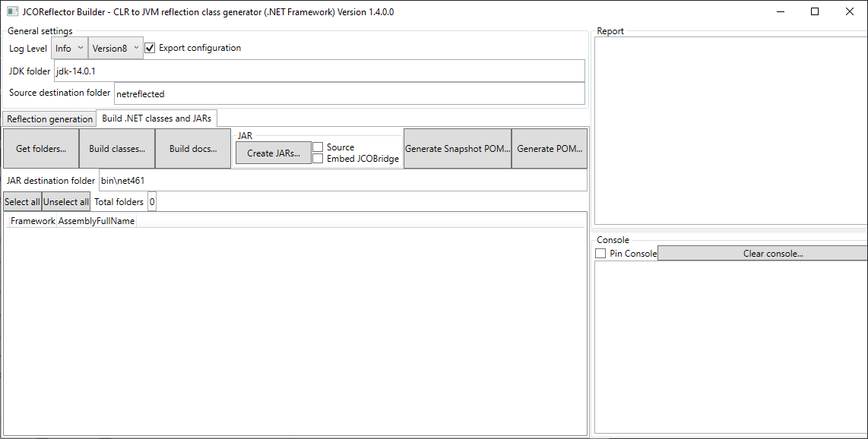Click the JCOReflector app icon in title bar

[x=12, y=11]
